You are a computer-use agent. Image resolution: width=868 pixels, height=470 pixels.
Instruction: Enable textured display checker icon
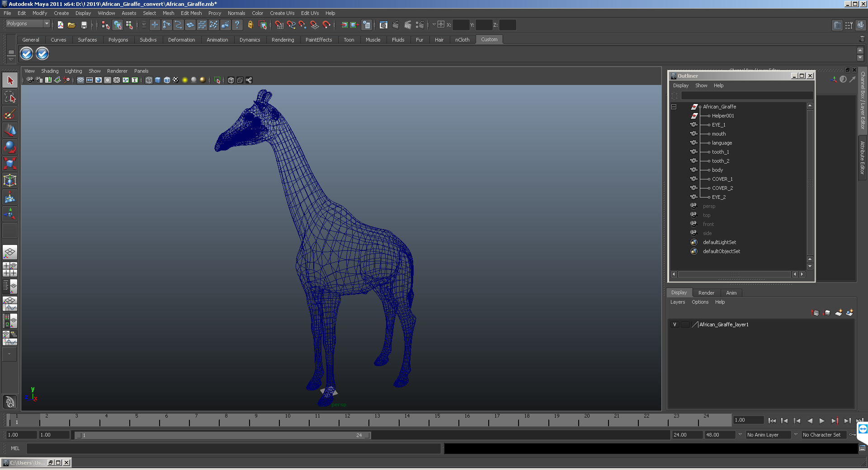click(x=176, y=80)
